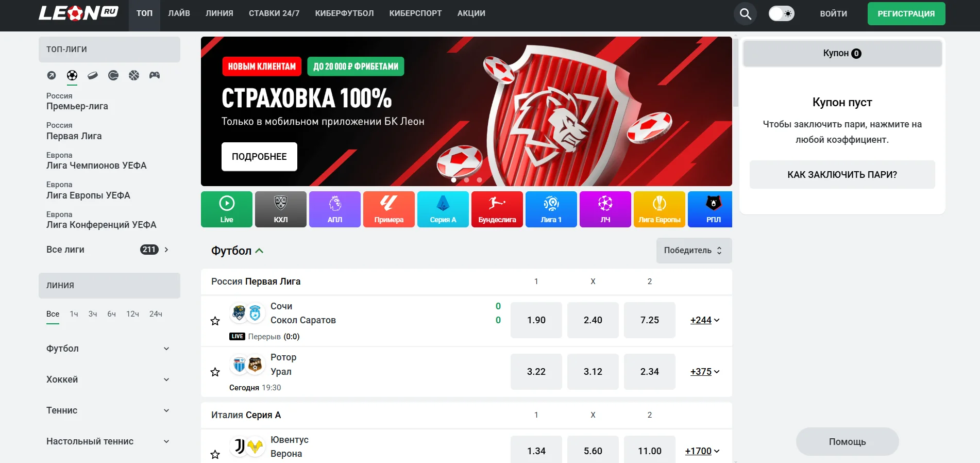
Task: Open the search magnifier icon
Action: 745,14
